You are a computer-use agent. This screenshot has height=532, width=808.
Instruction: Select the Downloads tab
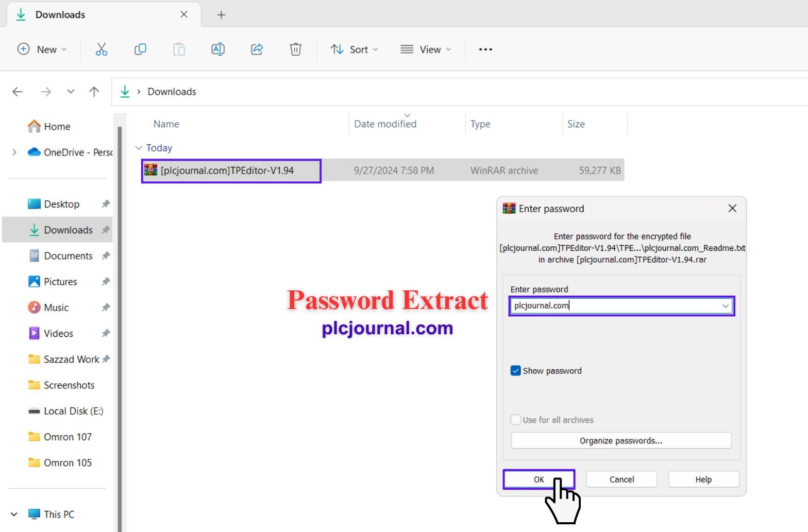click(103, 14)
